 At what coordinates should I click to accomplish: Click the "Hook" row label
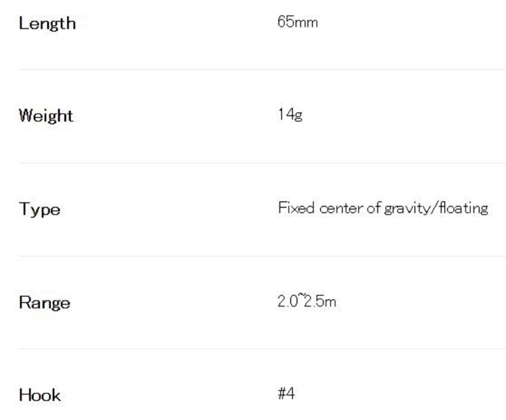[40, 395]
